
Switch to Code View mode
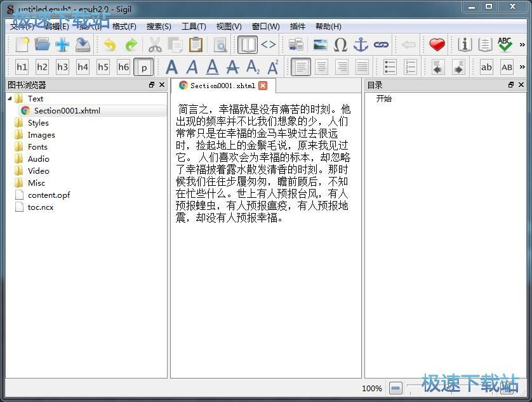click(x=268, y=44)
